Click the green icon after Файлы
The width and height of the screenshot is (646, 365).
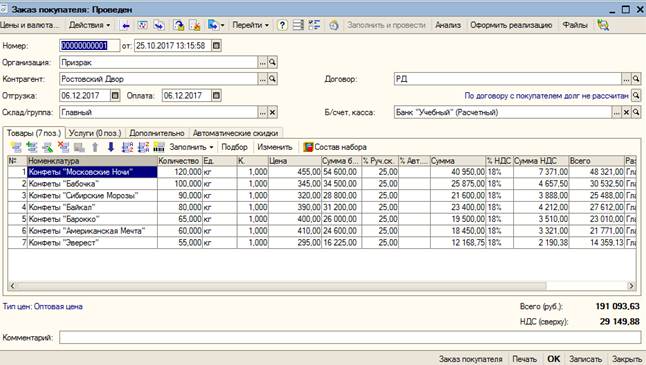pos(603,26)
